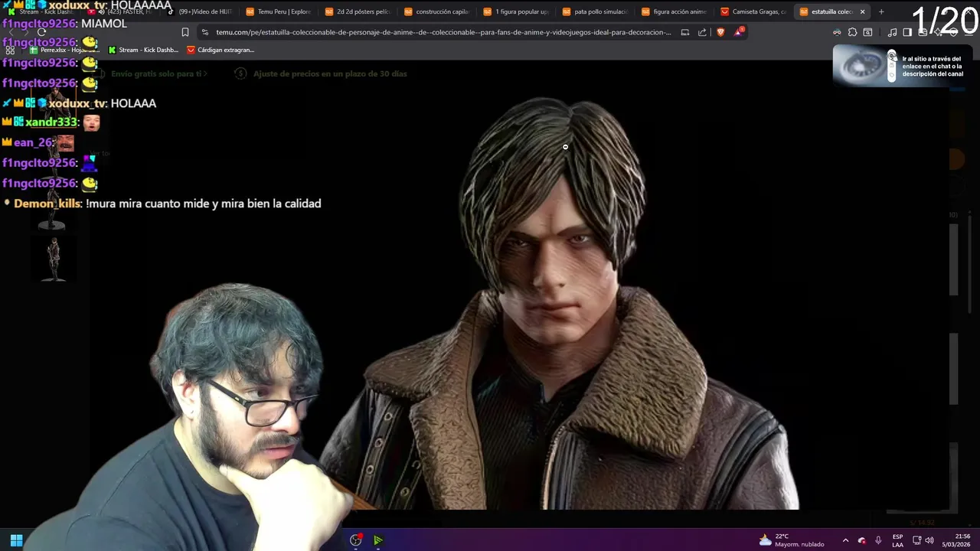Screen dimensions: 980x551
Task: Open the Perre.xlsx bookmark
Action: tap(64, 50)
